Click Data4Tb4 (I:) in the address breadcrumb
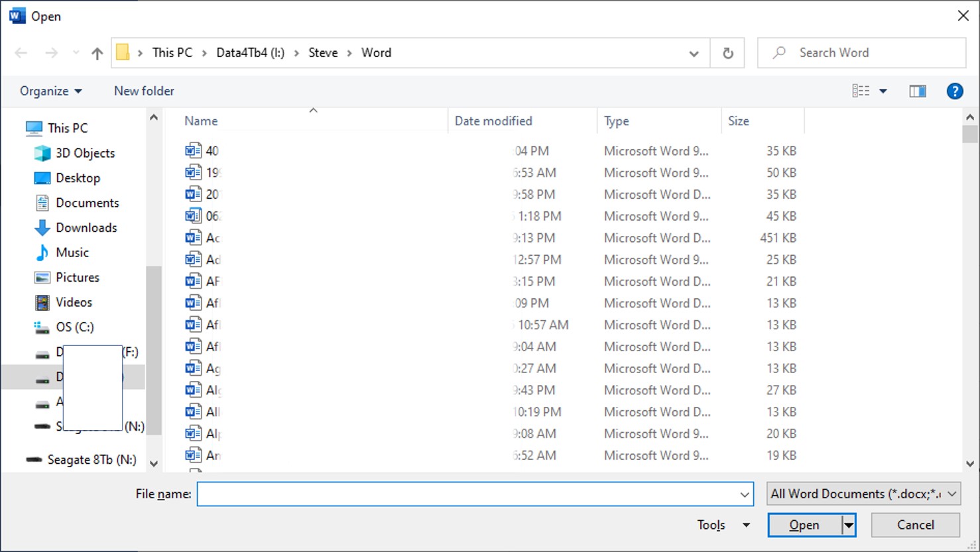Viewport: 980px width, 552px height. tap(251, 53)
